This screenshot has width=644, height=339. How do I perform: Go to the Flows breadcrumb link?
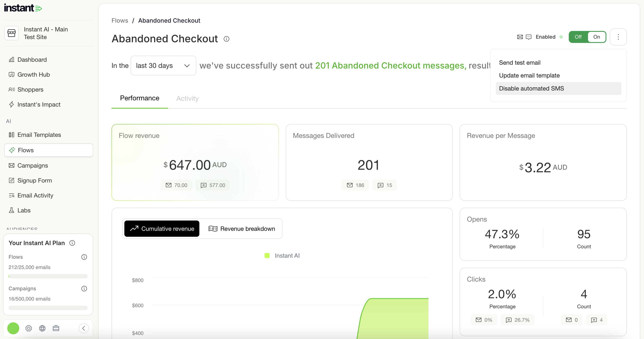(120, 20)
